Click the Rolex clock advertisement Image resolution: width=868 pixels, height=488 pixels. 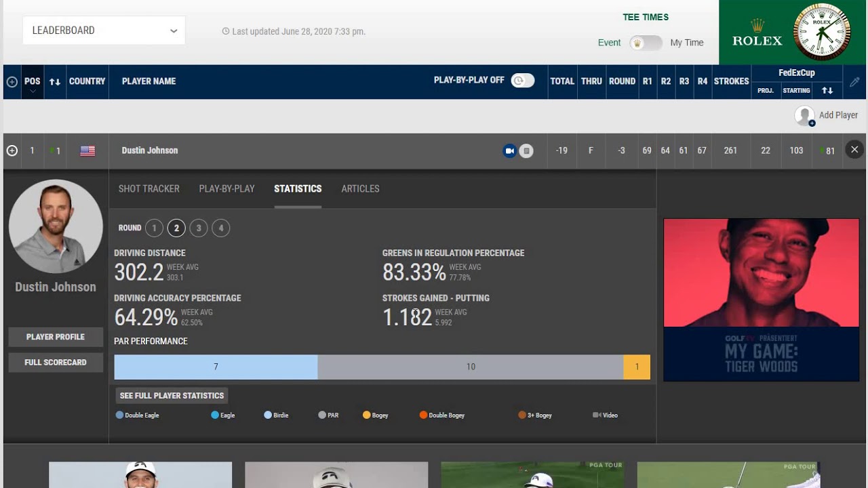tap(793, 32)
